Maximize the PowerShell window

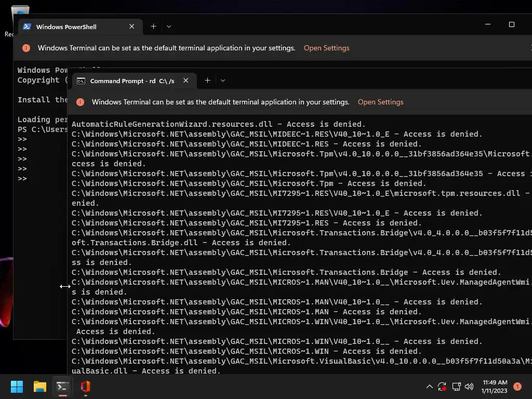pyautogui.click(x=512, y=24)
